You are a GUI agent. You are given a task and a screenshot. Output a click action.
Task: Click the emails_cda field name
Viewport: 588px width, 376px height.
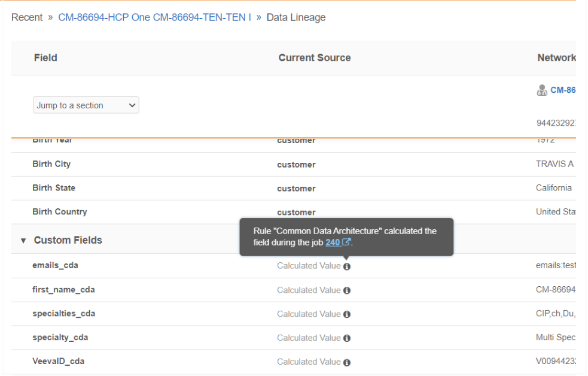(55, 265)
